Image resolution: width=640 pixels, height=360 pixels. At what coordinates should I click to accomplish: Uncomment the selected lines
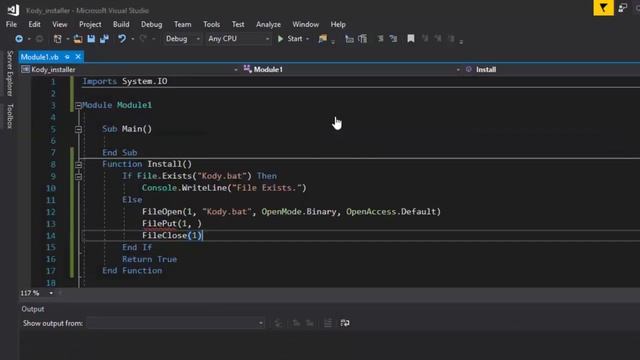(x=393, y=39)
